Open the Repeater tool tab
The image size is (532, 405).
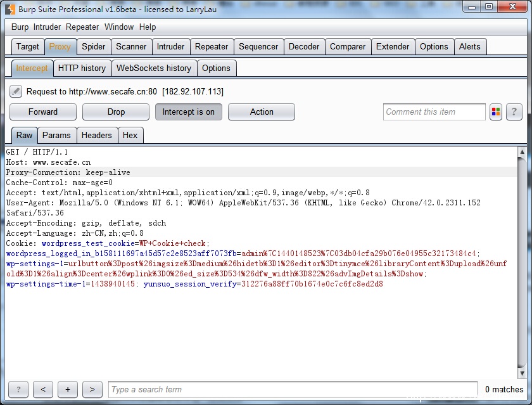[x=212, y=46]
